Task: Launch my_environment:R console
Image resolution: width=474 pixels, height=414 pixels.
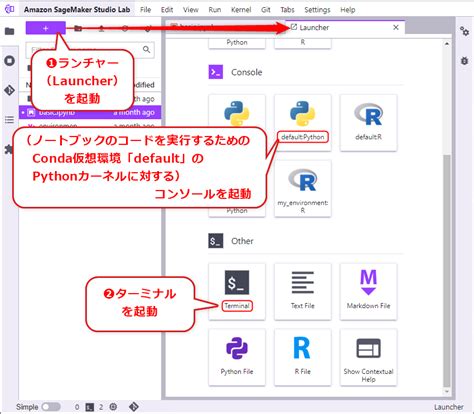Action: 302,189
